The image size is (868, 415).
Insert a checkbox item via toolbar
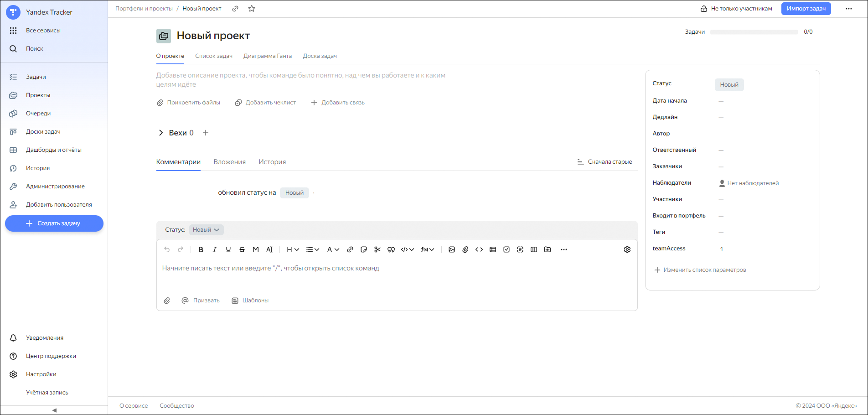[x=506, y=249]
